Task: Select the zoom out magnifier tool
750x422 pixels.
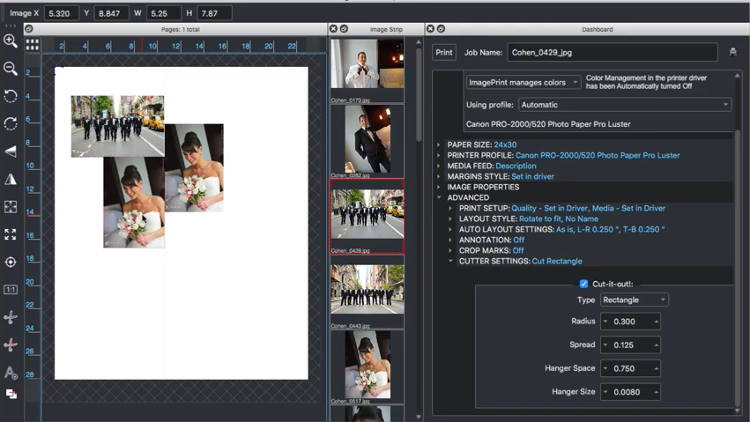Action: (11, 69)
